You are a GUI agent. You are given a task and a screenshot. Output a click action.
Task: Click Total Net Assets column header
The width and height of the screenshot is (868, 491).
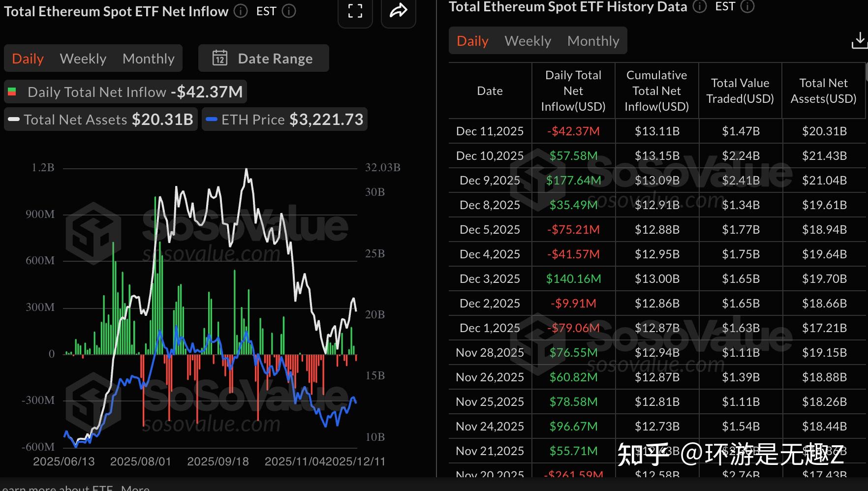pos(823,91)
